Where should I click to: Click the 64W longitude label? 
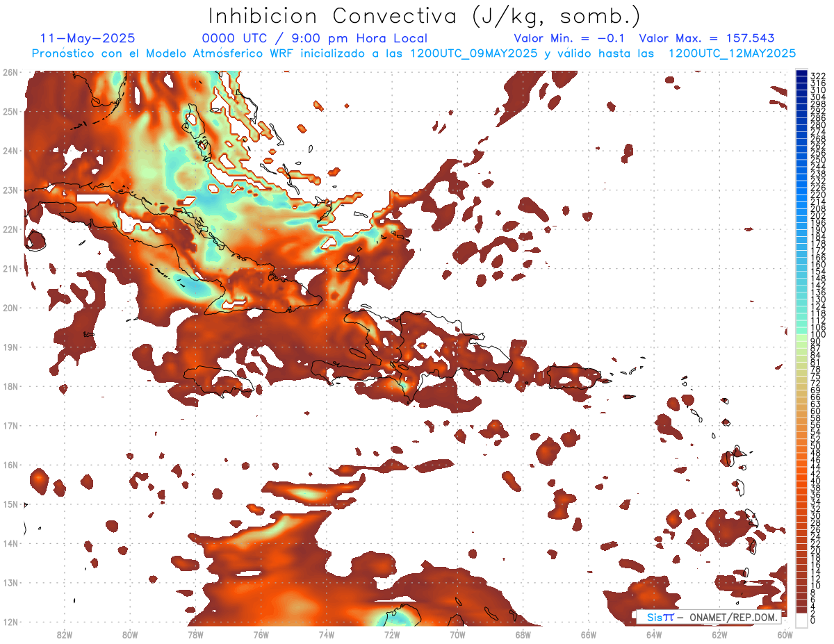point(654,634)
